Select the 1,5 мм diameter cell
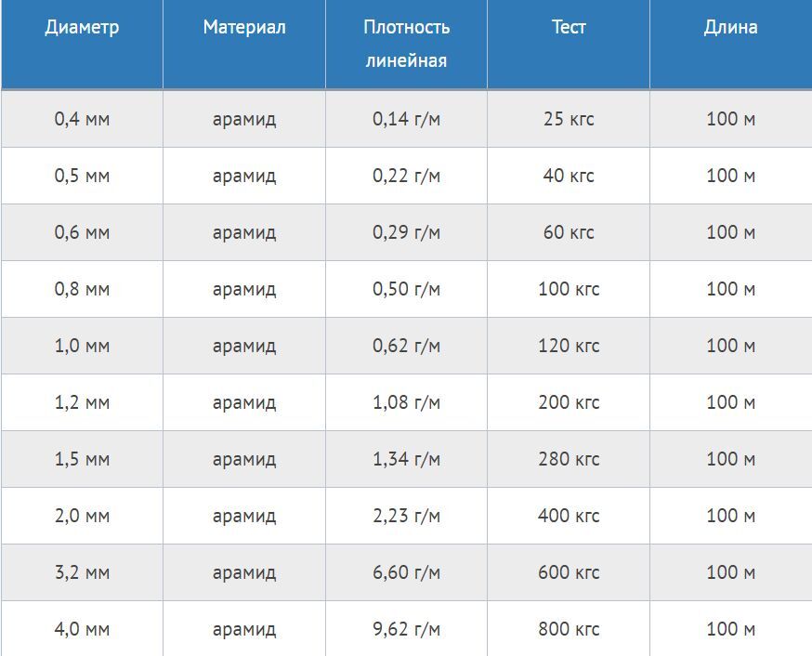812x656 pixels. (82, 459)
